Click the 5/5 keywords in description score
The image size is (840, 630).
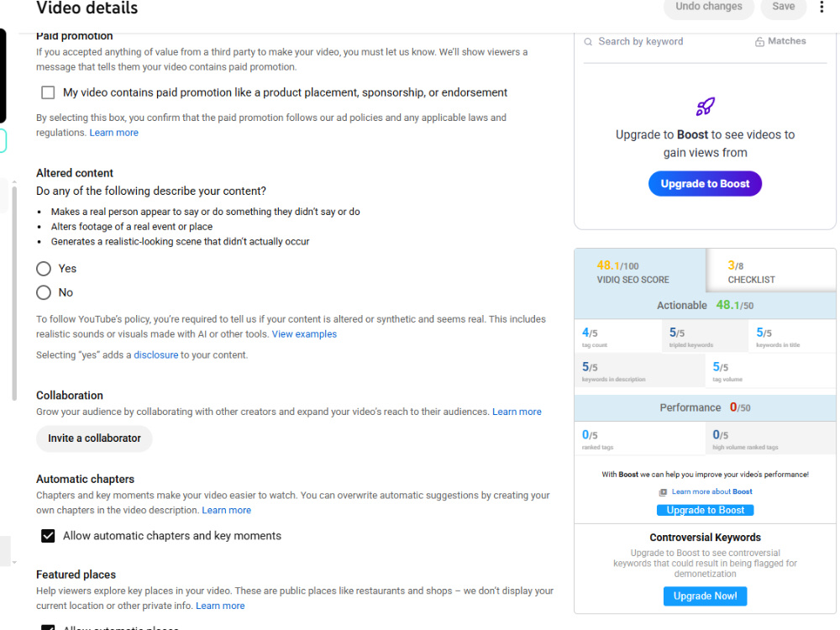pyautogui.click(x=639, y=370)
